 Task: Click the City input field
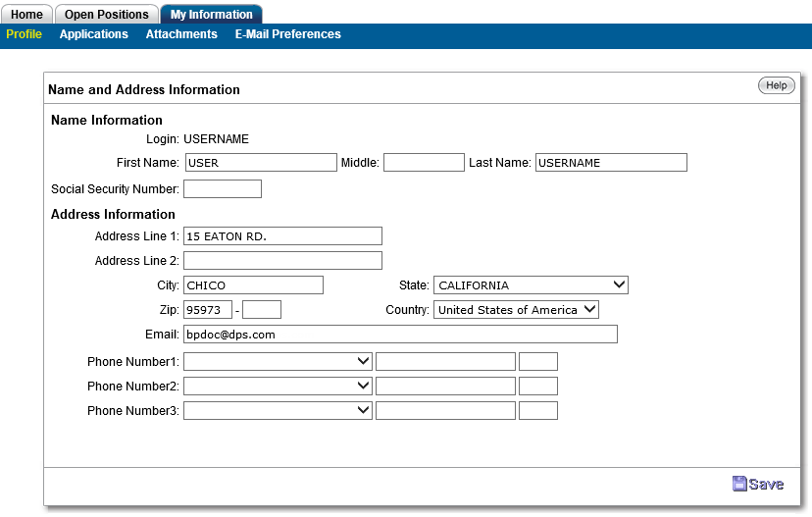click(x=253, y=285)
